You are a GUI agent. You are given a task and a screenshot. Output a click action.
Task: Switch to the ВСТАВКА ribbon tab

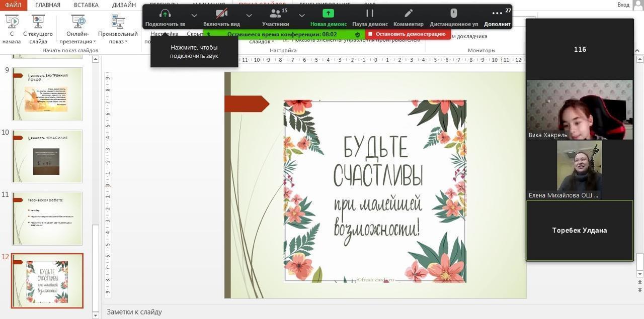click(86, 5)
